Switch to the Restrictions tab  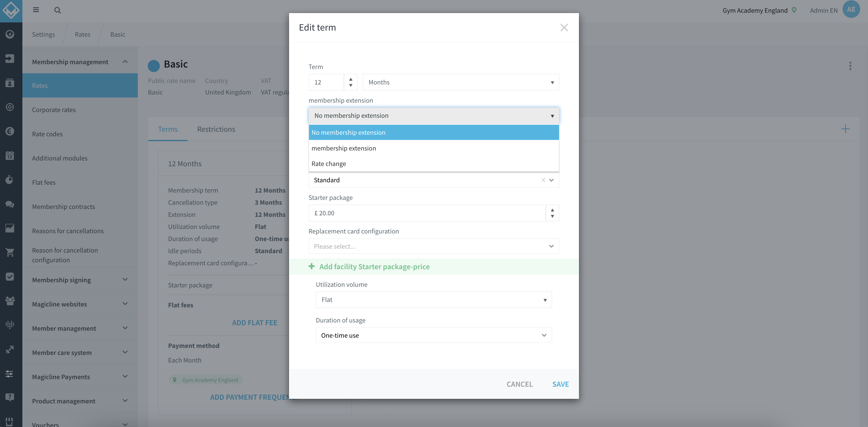(216, 129)
